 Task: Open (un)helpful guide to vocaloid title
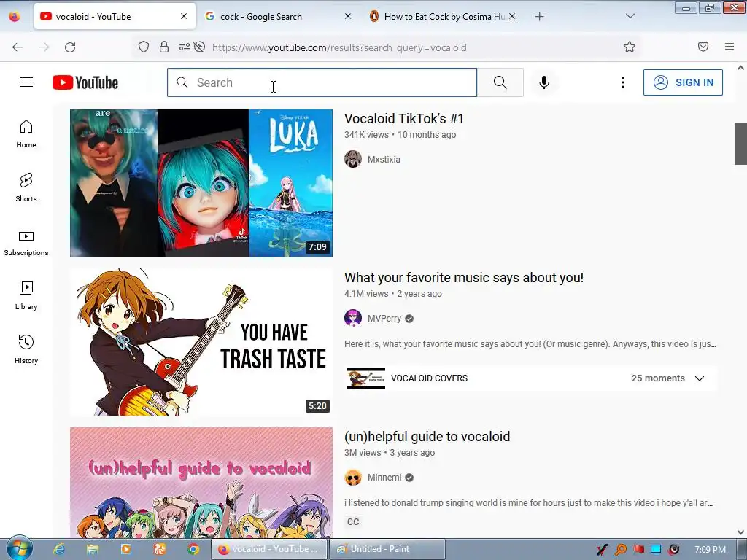[x=427, y=437]
